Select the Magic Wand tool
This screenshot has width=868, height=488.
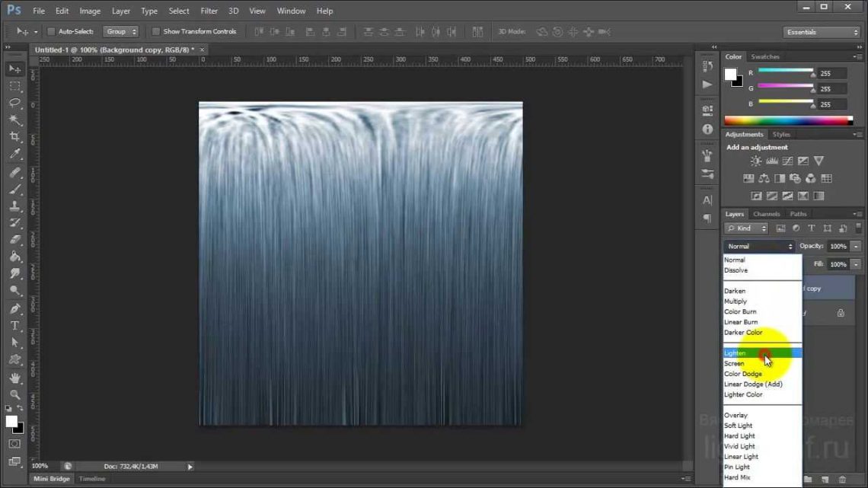point(15,120)
